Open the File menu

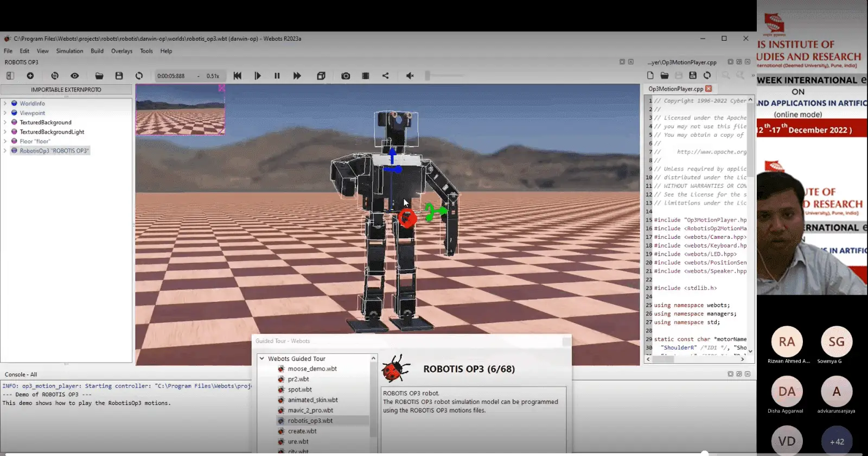(x=8, y=51)
